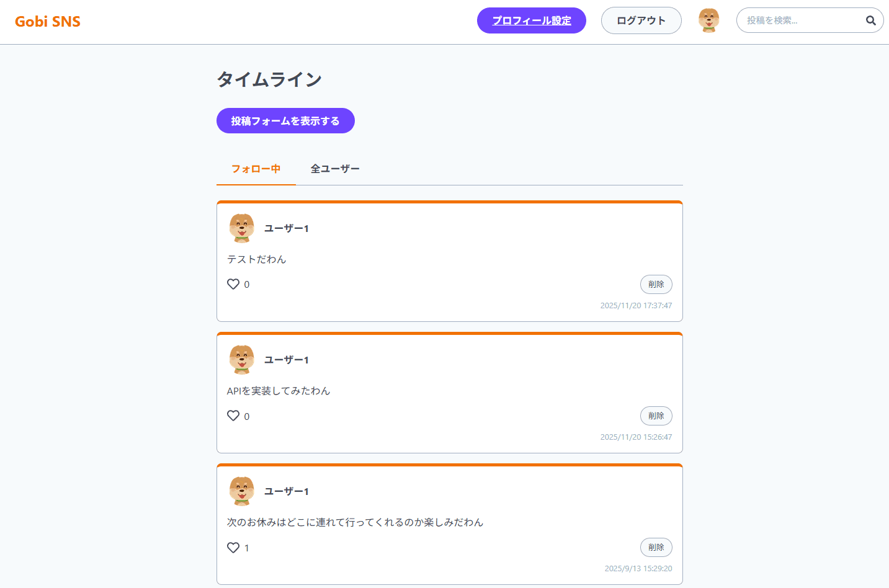The height and width of the screenshot is (588, 889).
Task: Like the "次のお休みは" post heart icon
Action: tap(233, 548)
